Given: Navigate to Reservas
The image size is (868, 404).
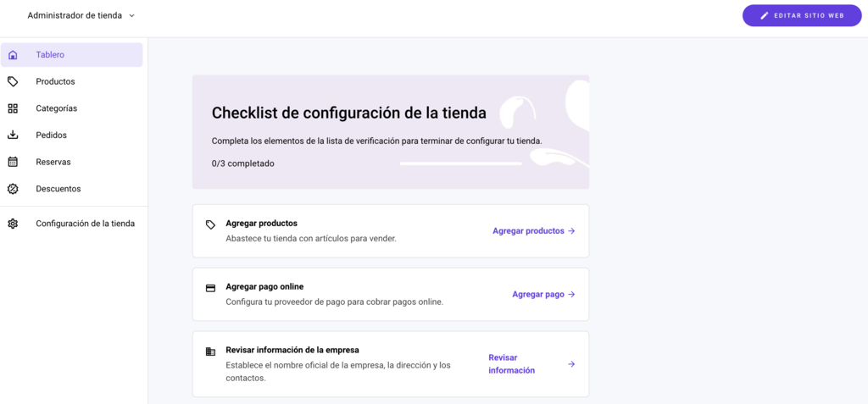Looking at the screenshot, I should [72, 162].
